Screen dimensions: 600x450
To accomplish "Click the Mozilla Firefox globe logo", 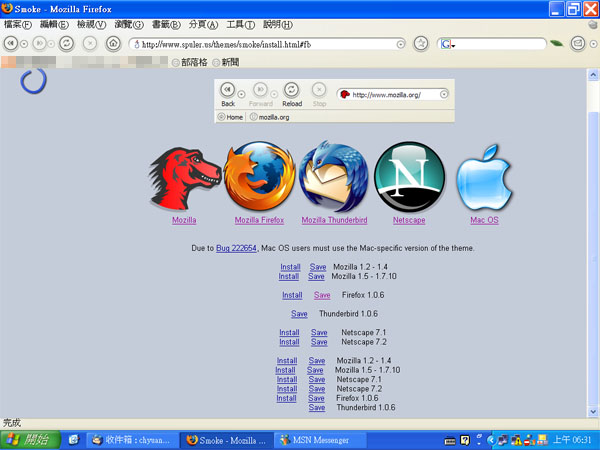I will (x=258, y=177).
